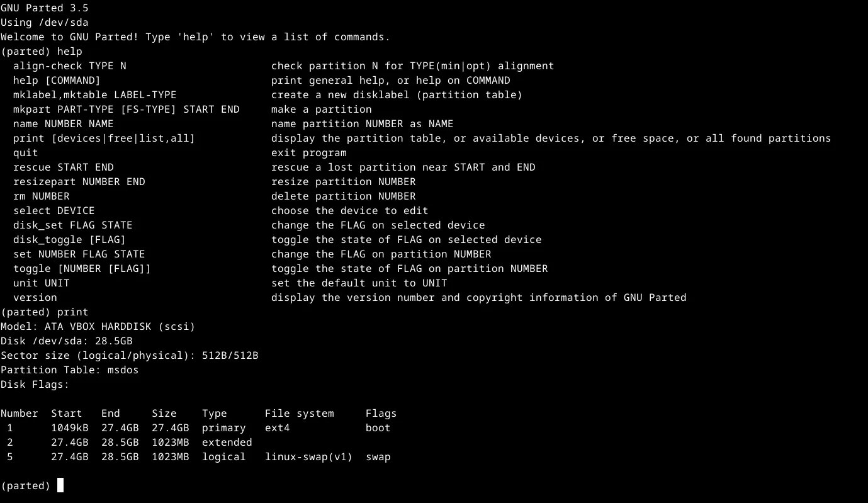Click the 'quit' command in help list

pos(25,153)
